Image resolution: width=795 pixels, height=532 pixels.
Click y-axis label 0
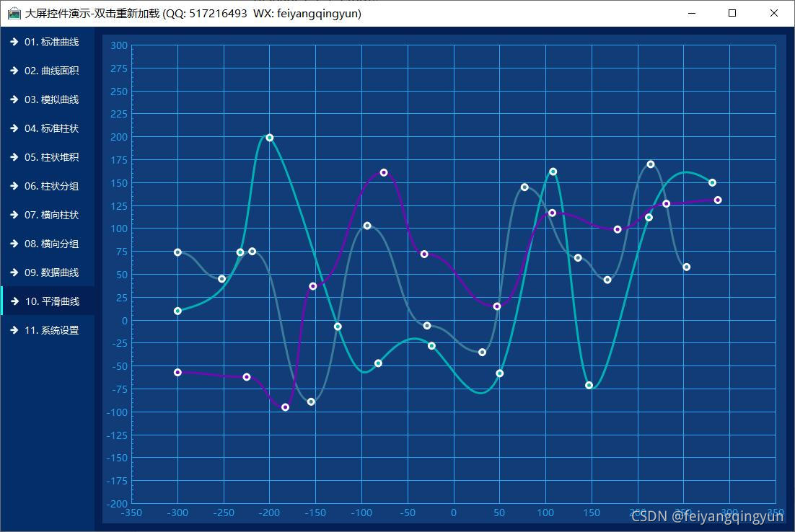pyautogui.click(x=125, y=321)
